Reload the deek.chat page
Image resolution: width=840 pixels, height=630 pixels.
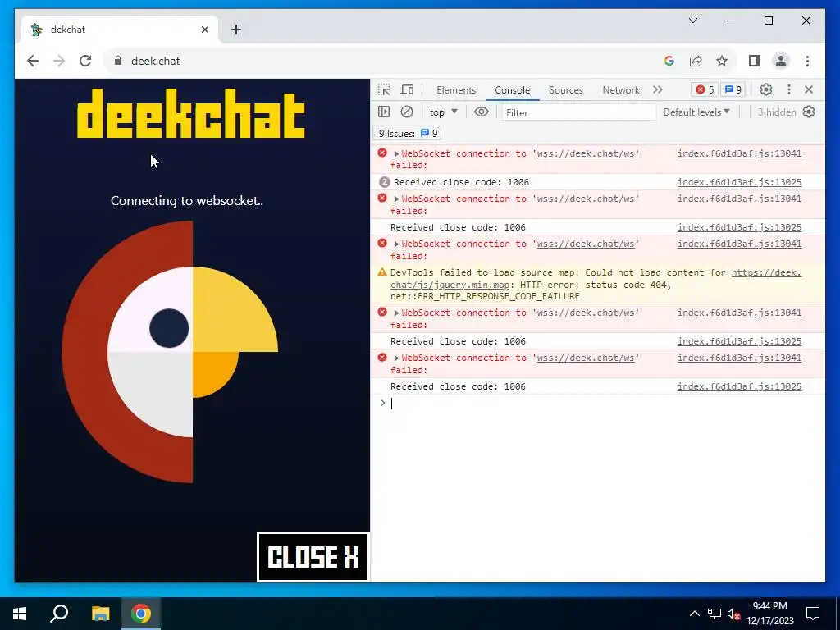(85, 61)
